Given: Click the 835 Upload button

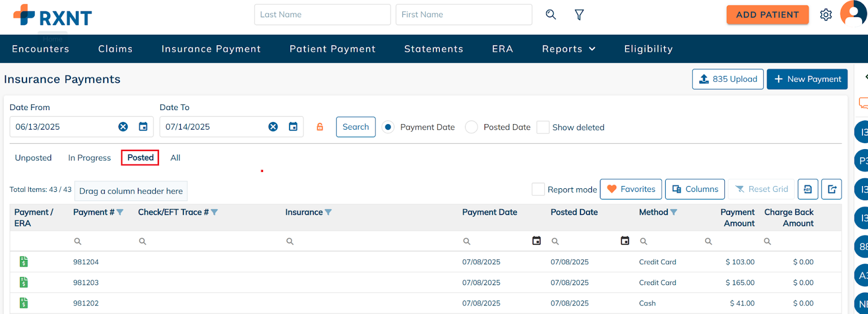Looking at the screenshot, I should pyautogui.click(x=727, y=79).
